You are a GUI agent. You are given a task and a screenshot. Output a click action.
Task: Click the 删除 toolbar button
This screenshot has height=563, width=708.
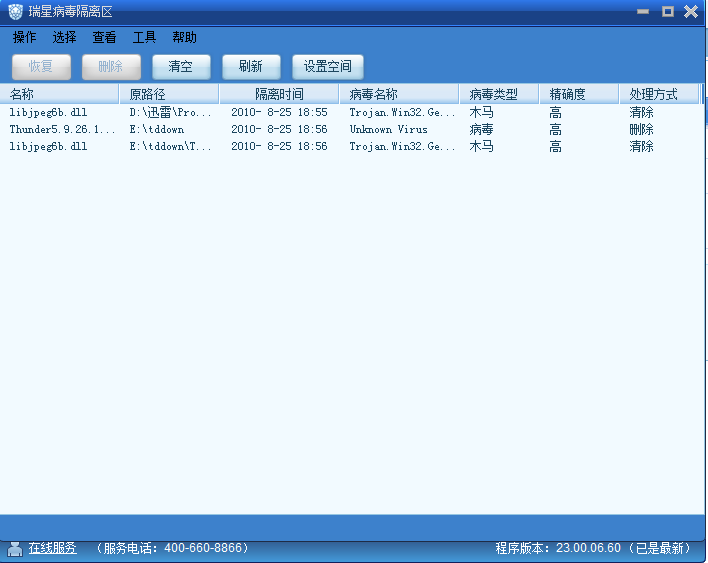[111, 66]
